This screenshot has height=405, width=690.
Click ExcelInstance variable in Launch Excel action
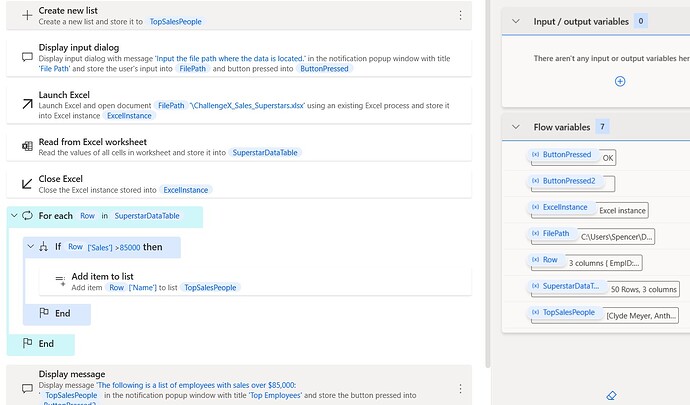point(129,116)
